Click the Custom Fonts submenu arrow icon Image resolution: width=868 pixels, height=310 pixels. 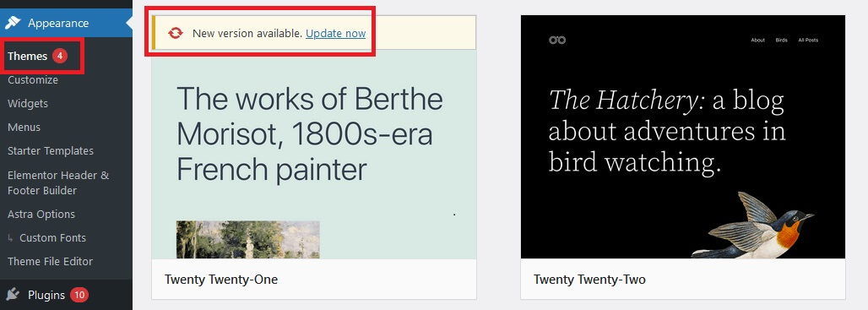(x=10, y=238)
